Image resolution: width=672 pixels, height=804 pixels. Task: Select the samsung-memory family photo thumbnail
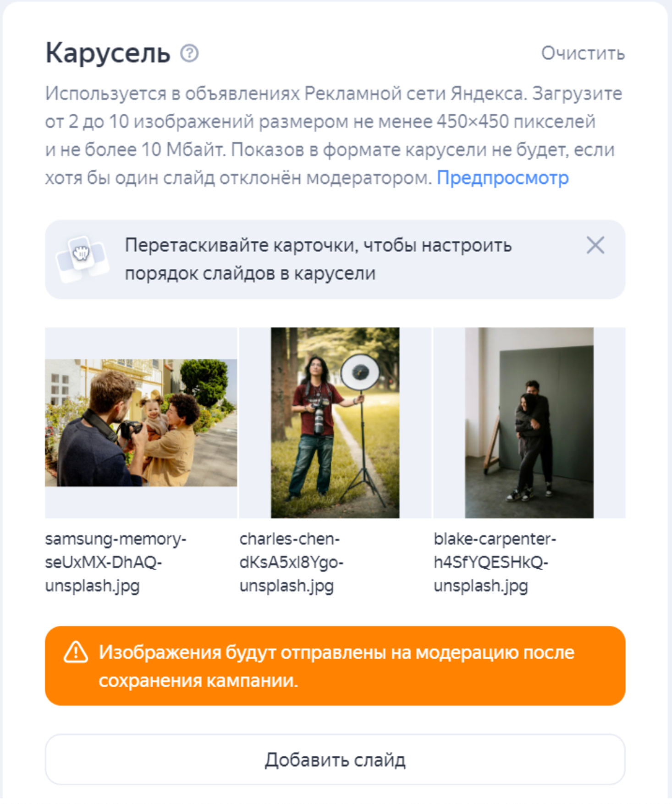pyautogui.click(x=141, y=422)
